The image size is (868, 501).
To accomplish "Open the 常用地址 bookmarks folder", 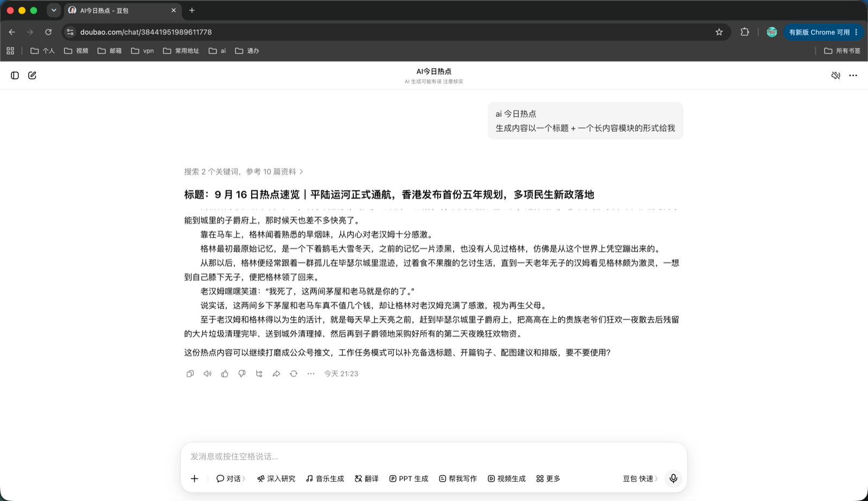I will pos(181,50).
